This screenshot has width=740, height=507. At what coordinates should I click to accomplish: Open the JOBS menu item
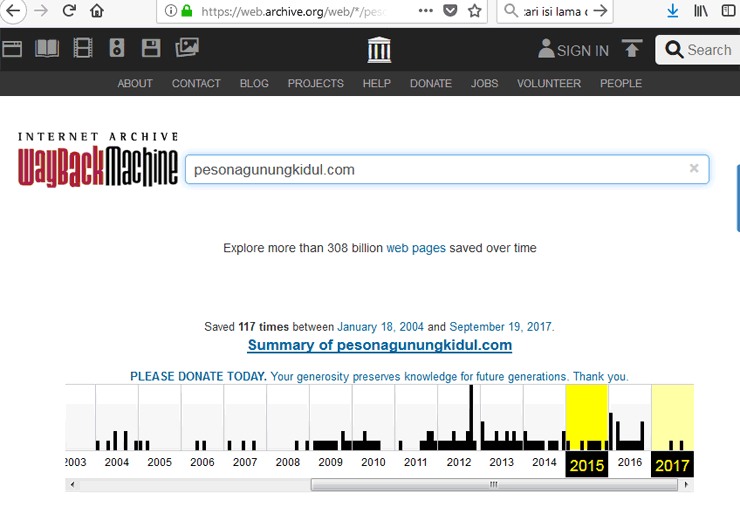coord(484,84)
